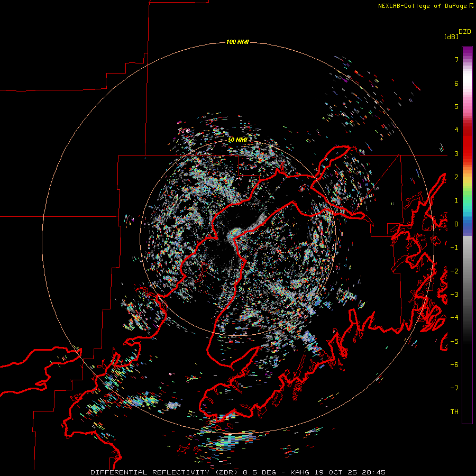Click the -4 value on the color scale
The height and width of the screenshot is (476, 476).
[454, 318]
